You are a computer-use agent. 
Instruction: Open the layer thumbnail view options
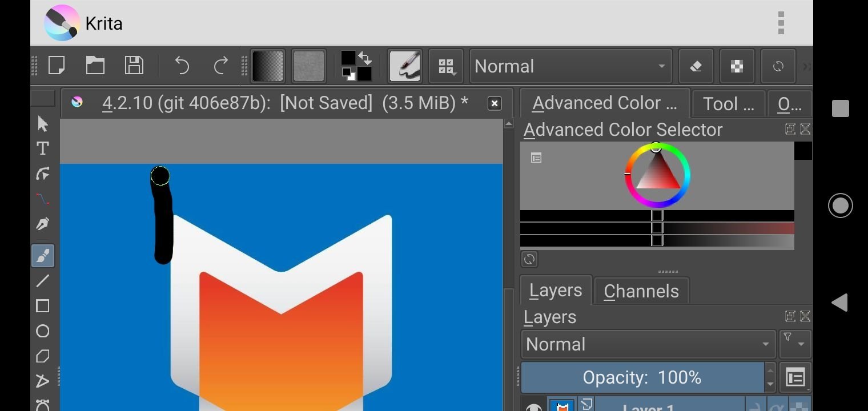click(x=795, y=377)
